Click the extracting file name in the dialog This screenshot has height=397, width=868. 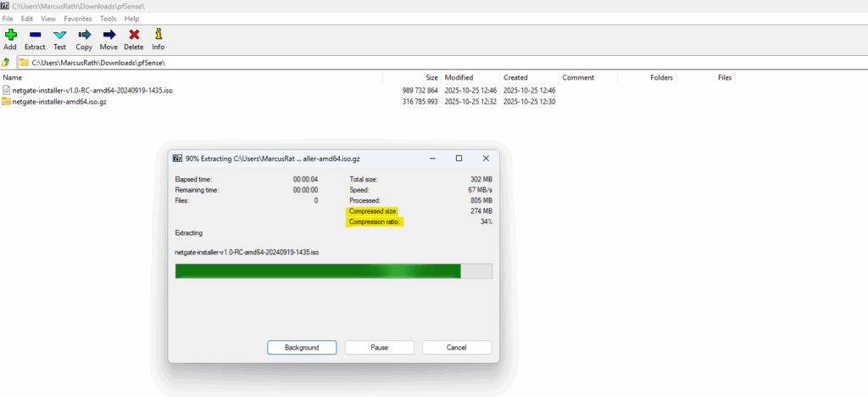pyautogui.click(x=247, y=253)
